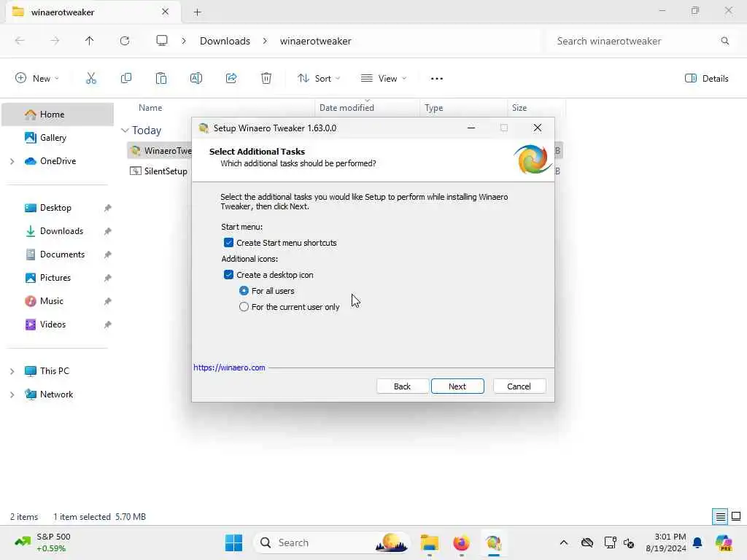
Task: Select For all users radio option
Action: point(244,291)
